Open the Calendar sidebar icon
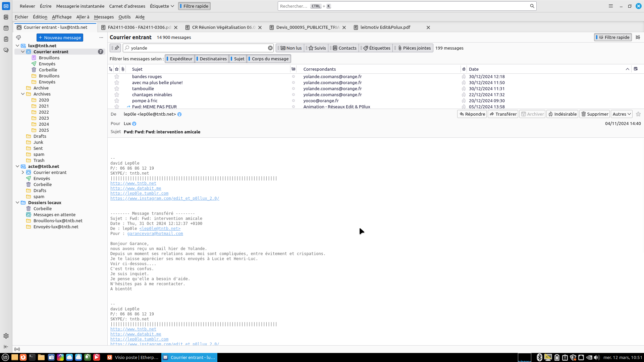The width and height of the screenshot is (644, 362). pyautogui.click(x=6, y=28)
